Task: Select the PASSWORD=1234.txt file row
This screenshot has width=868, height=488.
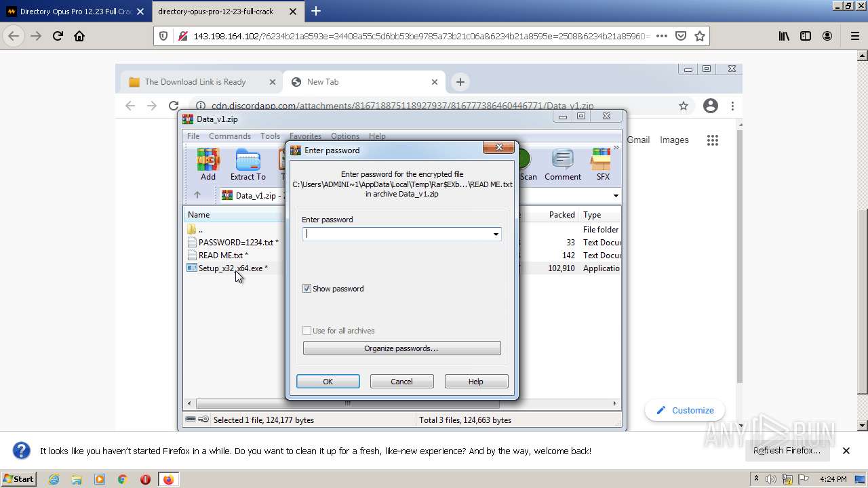Action: (x=234, y=243)
